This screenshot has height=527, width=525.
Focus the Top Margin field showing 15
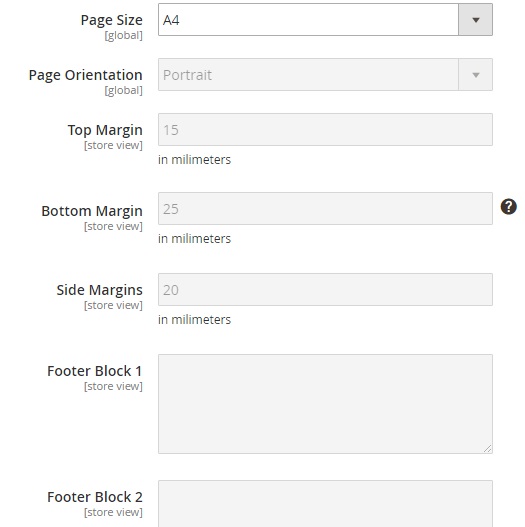click(325, 129)
